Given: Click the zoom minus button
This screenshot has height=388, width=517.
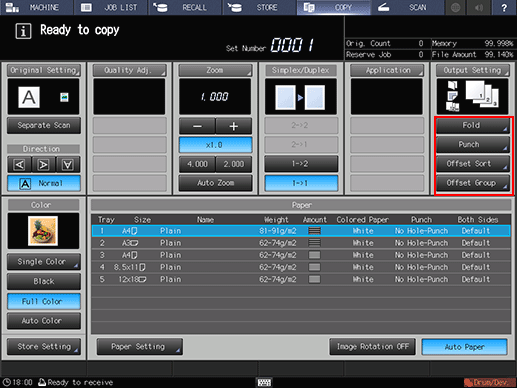Looking at the screenshot, I should click(197, 126).
